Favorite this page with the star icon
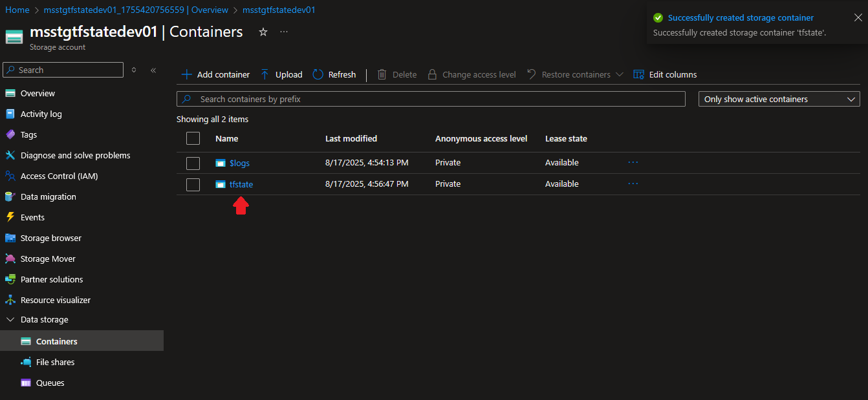The height and width of the screenshot is (400, 868). tap(263, 32)
